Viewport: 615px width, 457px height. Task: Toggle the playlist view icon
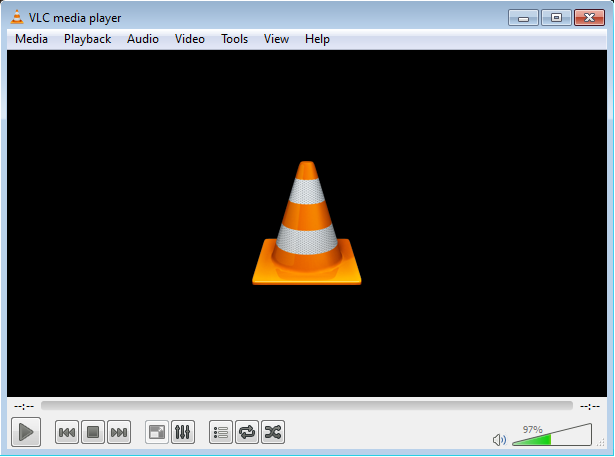tap(221, 432)
